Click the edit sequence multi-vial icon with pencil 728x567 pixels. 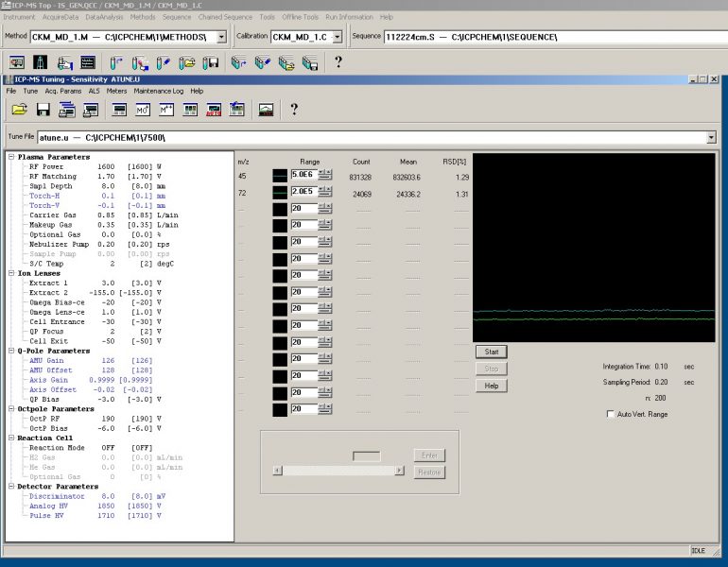click(x=262, y=62)
